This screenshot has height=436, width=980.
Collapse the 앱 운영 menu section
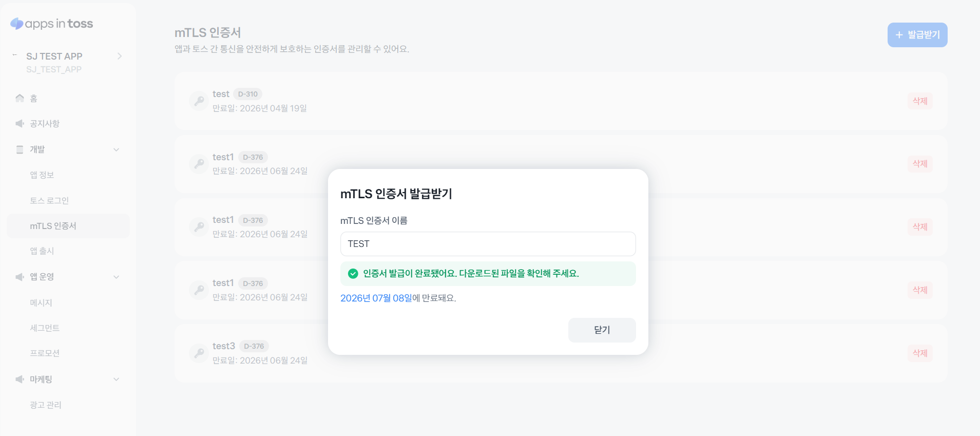(x=117, y=277)
